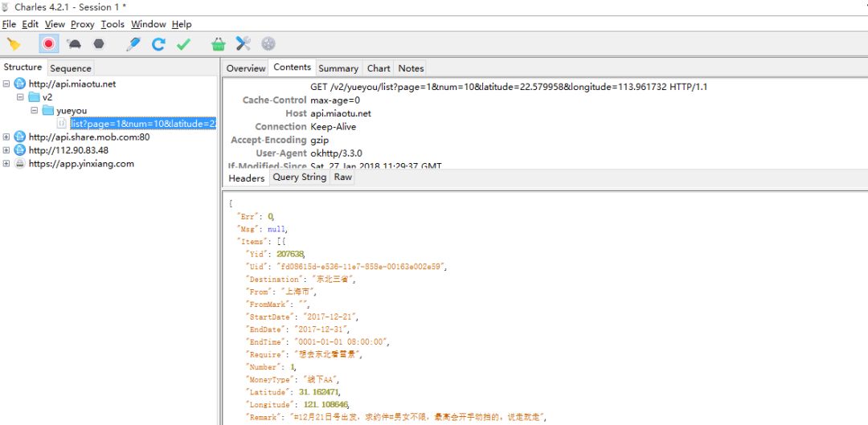
Task: Open the Settings gear icon
Action: 268,43
